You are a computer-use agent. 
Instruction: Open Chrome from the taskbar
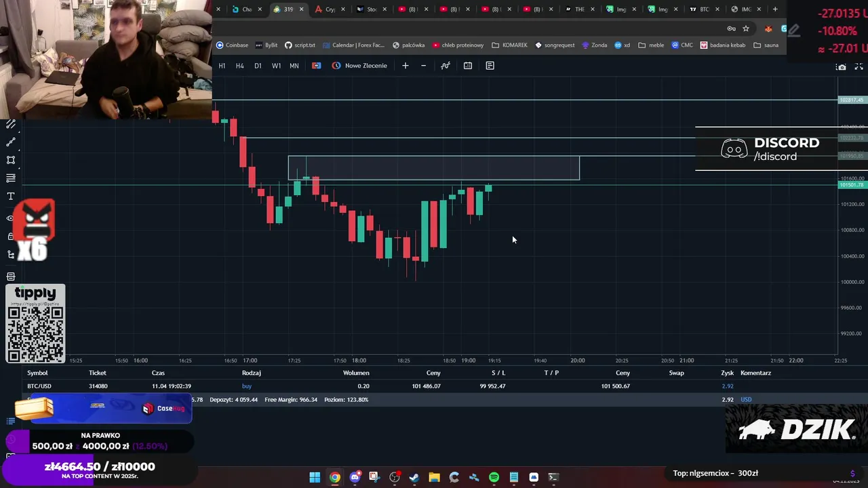(334, 477)
